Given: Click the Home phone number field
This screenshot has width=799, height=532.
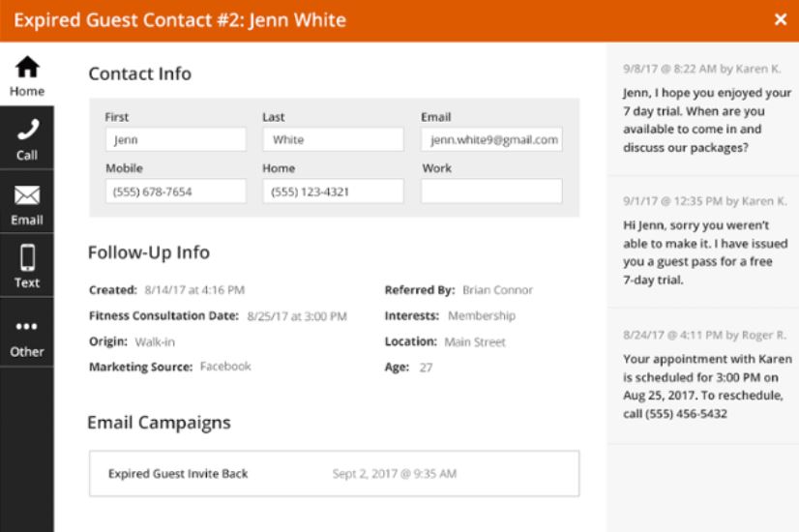Looking at the screenshot, I should (333, 192).
